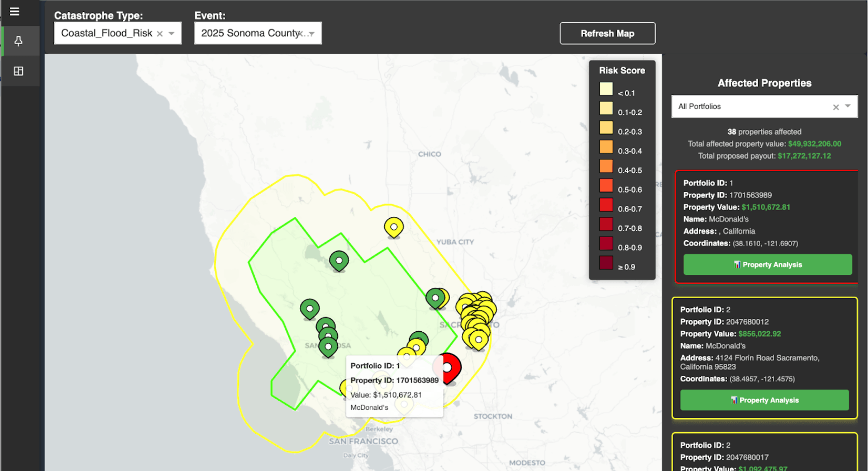
Task: Click 'Property ID: 2047680012' in the card
Action: [725, 322]
